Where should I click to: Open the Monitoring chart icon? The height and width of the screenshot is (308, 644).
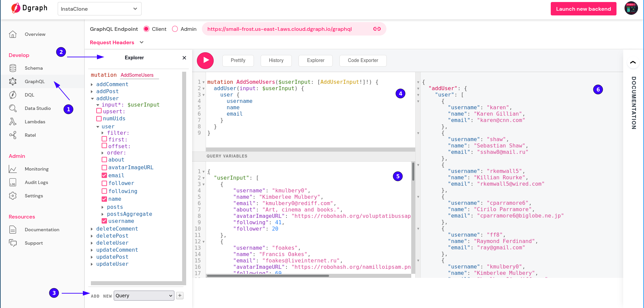tap(13, 169)
